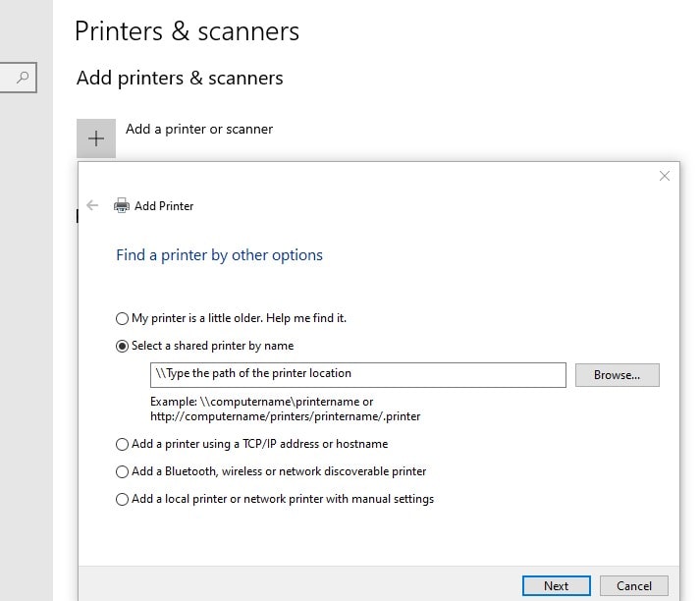Click the printer location path field
Screen dimensions: 700x601
pyautogui.click(x=358, y=374)
